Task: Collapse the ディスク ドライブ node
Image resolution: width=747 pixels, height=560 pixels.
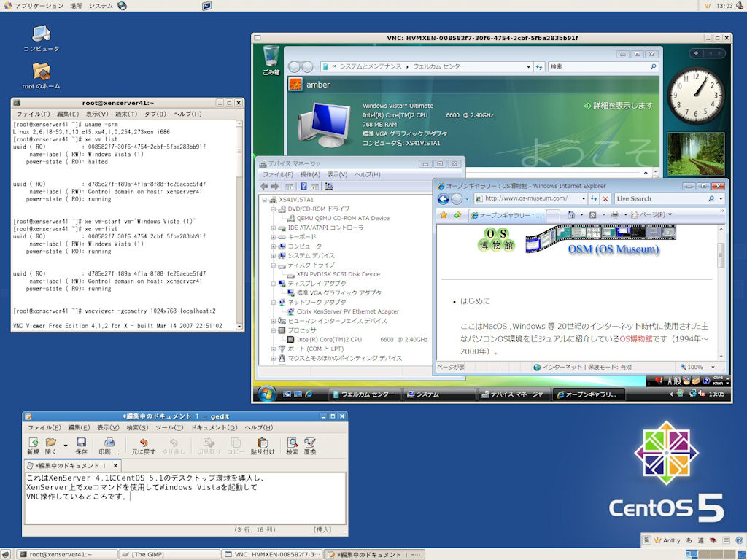Action: click(274, 265)
